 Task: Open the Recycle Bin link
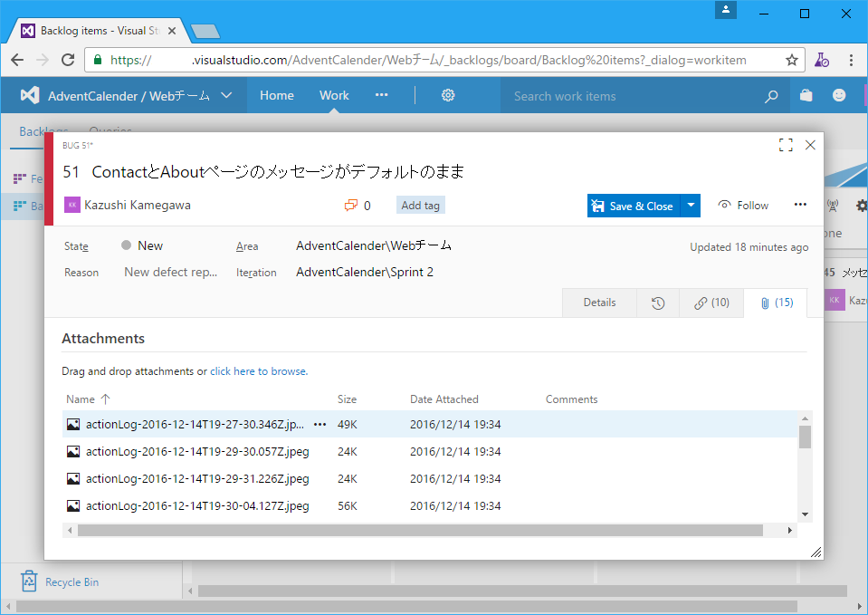click(60, 581)
